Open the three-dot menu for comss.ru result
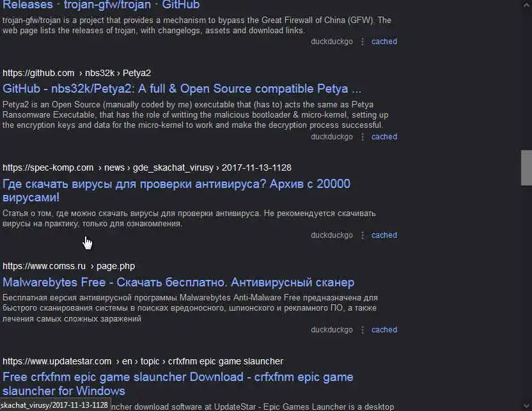Image resolution: width=532 pixels, height=411 pixels. [x=363, y=330]
